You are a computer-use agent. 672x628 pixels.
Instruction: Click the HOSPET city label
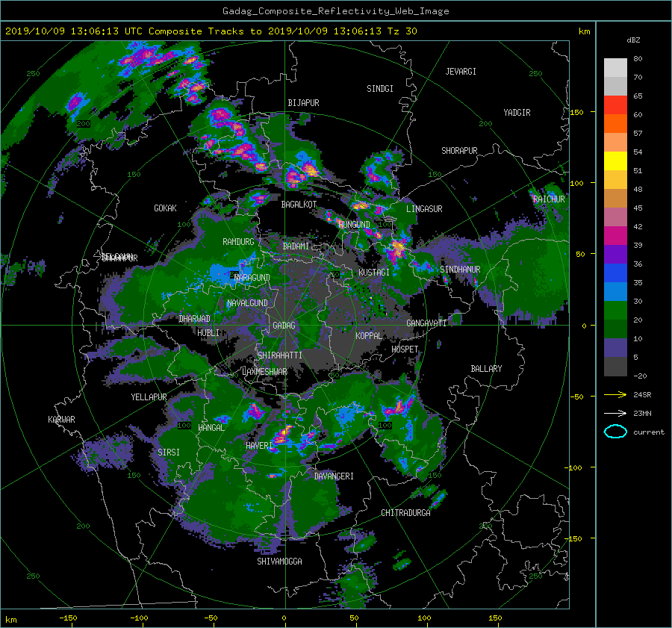405,349
